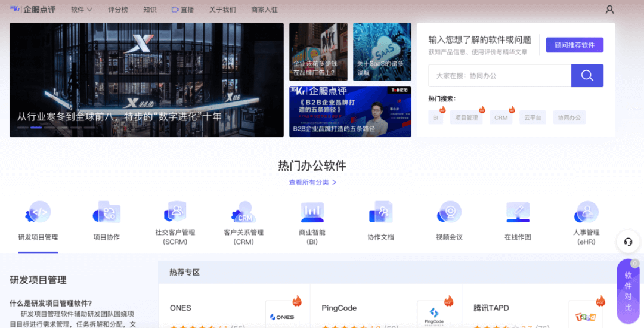
Task: Click the 36Kr 企服点评 logo
Action: tap(33, 9)
